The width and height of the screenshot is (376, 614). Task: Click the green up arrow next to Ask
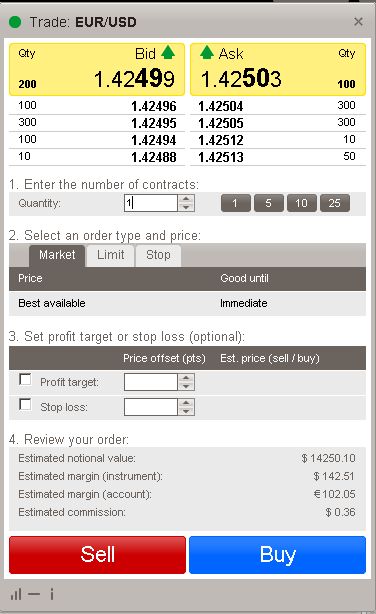click(x=206, y=52)
